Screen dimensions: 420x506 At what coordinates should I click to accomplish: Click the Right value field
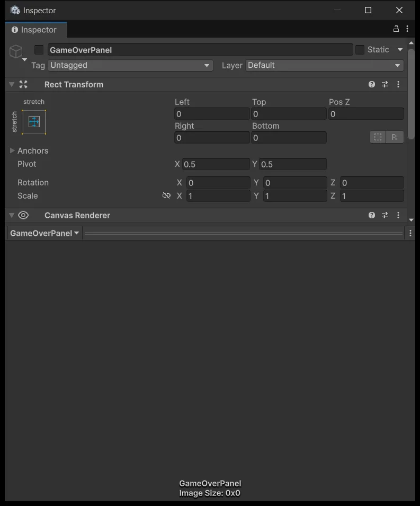[212, 138]
